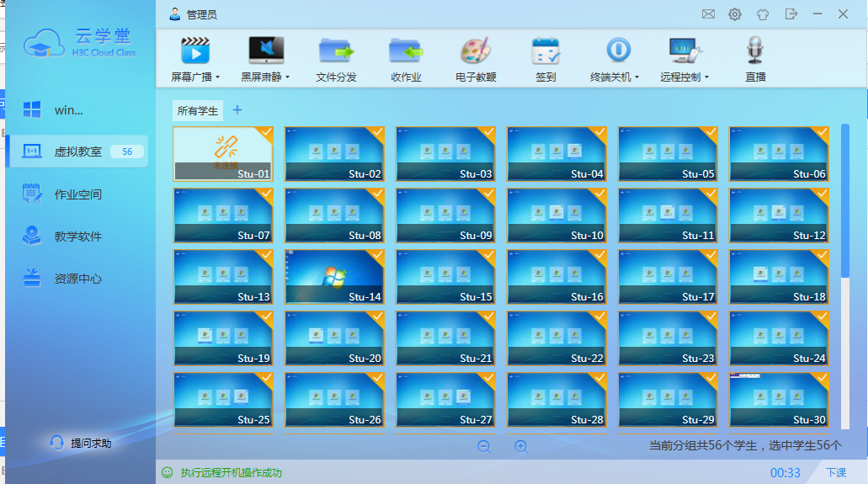868x484 pixels.
Task: Expand the 终端关机 dropdown arrow
Action: coord(636,77)
